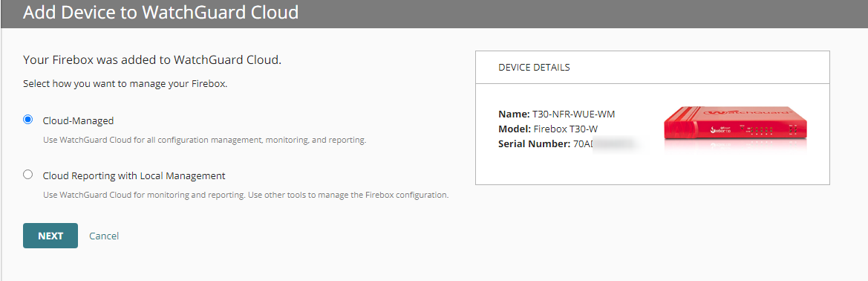This screenshot has width=868, height=281.
Task: Click the 'Your Firebox was added' message
Action: point(152,60)
